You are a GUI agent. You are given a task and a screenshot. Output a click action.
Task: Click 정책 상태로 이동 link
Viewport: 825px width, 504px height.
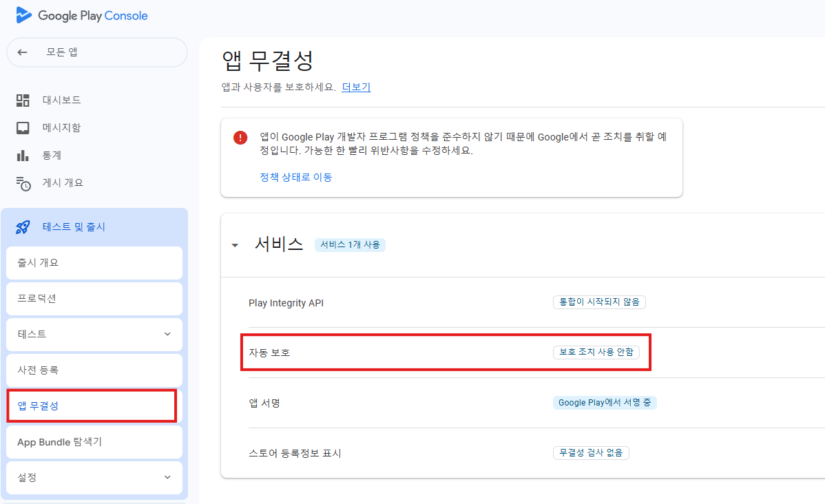coord(295,177)
